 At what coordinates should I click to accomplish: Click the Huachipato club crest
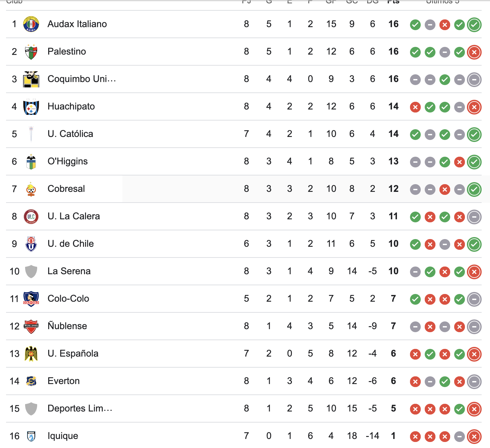31,106
